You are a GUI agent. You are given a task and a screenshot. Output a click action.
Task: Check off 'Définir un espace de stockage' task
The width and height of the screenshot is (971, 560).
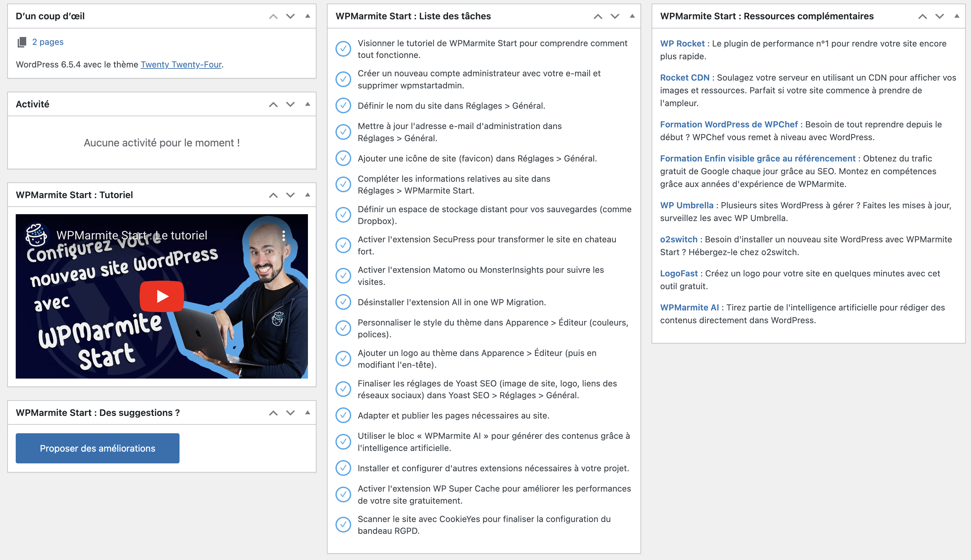coord(343,215)
